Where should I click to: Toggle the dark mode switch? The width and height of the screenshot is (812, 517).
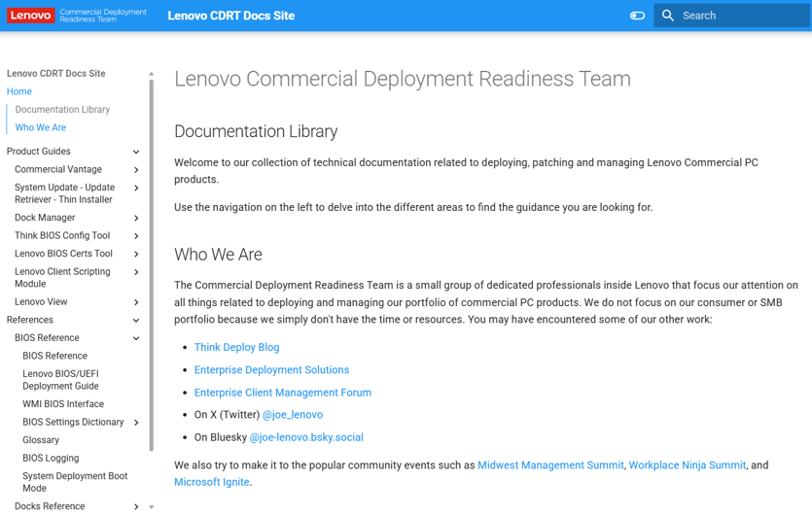coord(637,16)
